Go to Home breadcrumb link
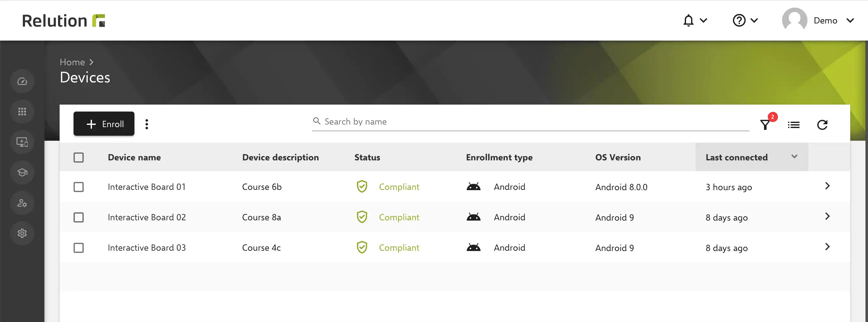The height and width of the screenshot is (322, 868). pyautogui.click(x=72, y=62)
